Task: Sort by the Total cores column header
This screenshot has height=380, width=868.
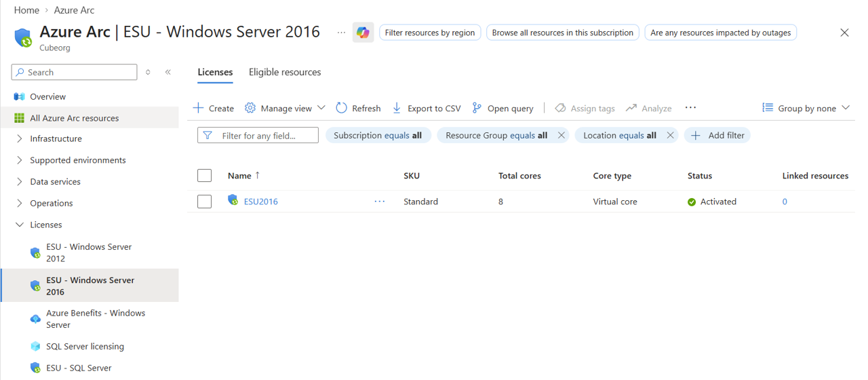Action: point(519,176)
